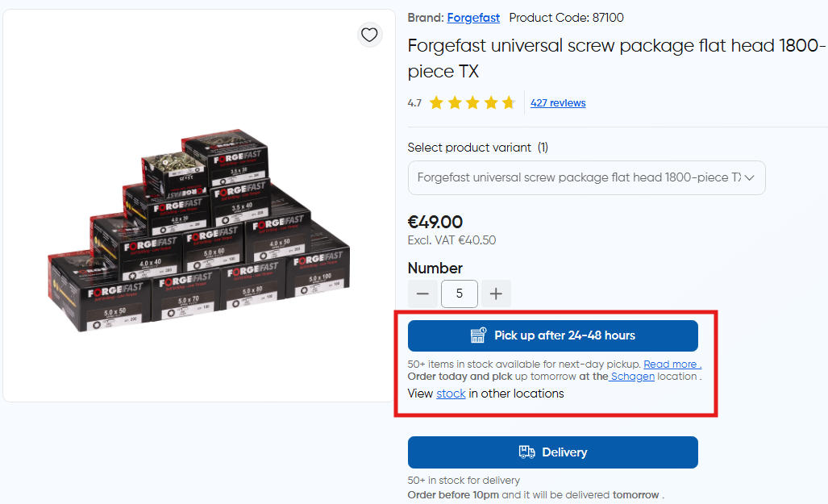Add product to wishlist with heart icon
Viewport: 828px width, 504px height.
[369, 35]
